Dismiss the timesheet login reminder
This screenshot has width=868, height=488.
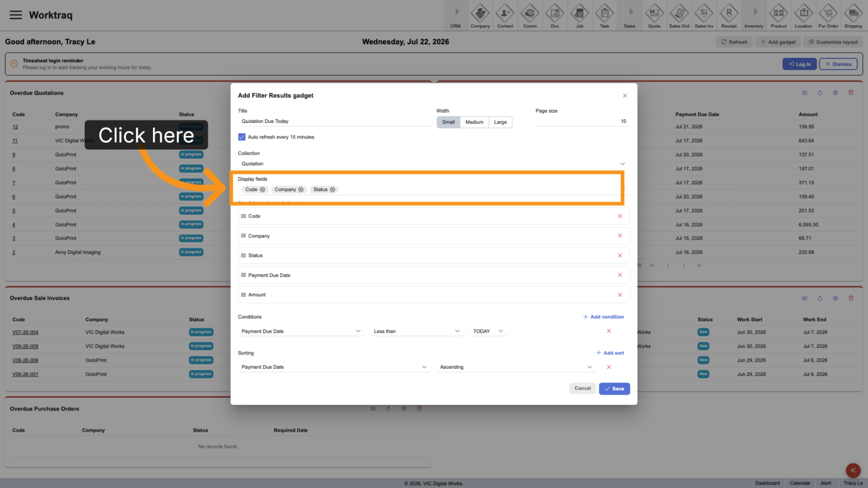(838, 64)
